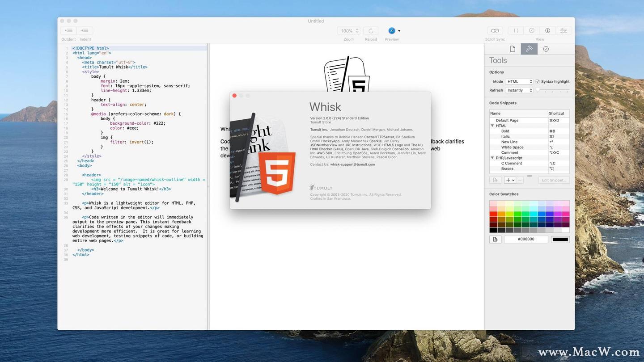The image size is (644, 362).
Task: Switch to the validation badge tab
Action: (x=546, y=49)
